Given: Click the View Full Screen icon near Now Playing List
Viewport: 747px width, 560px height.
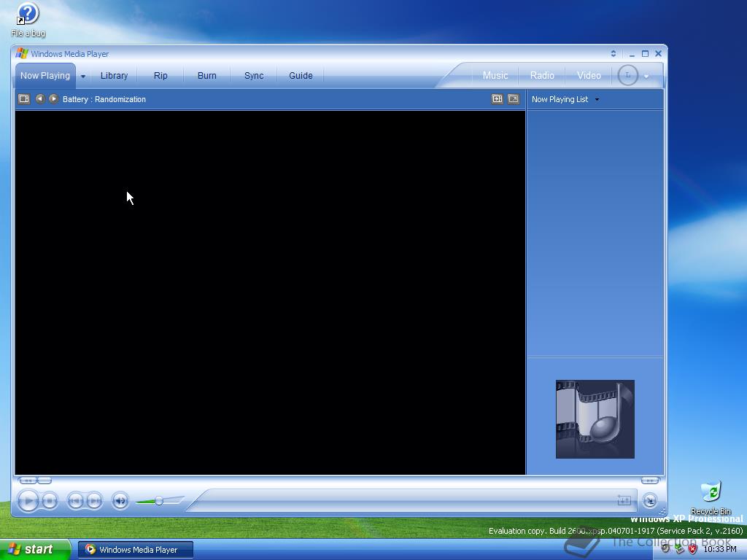Looking at the screenshot, I should (513, 98).
